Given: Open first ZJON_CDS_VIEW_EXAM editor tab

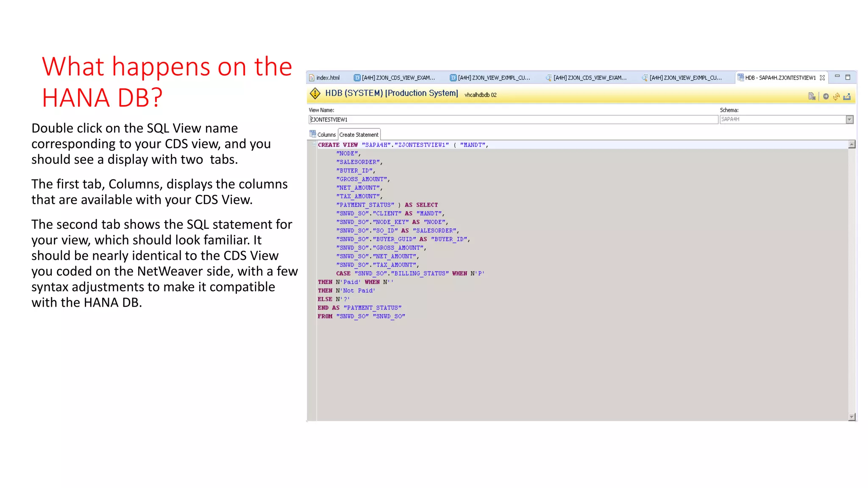Looking at the screenshot, I should (398, 78).
